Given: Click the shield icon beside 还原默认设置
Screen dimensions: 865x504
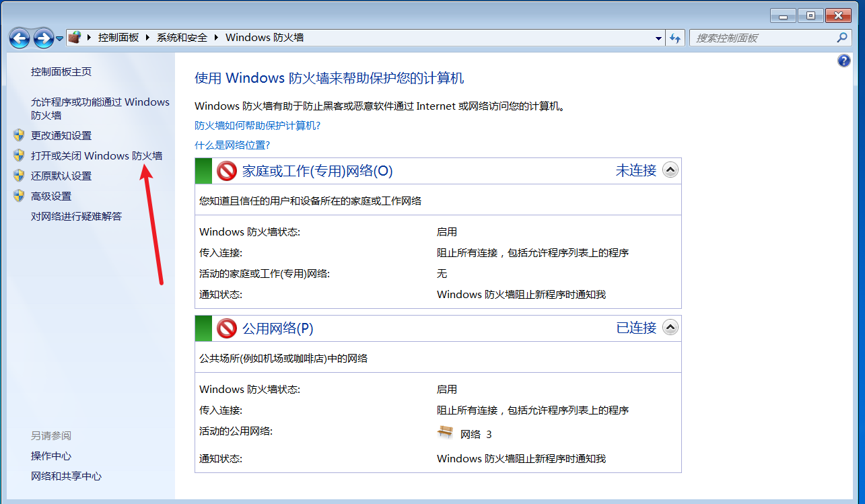Looking at the screenshot, I should 19,176.
